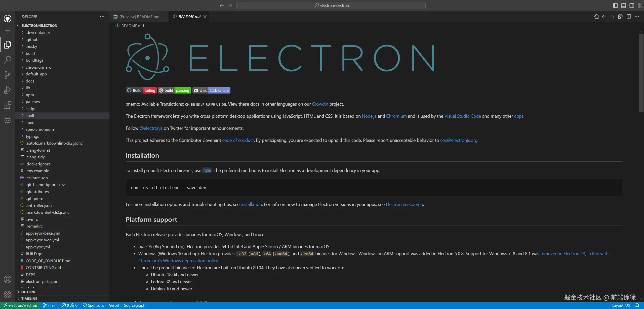
Task: Toggle the bottom panel visibility
Action: pyautogui.click(x=623, y=5)
